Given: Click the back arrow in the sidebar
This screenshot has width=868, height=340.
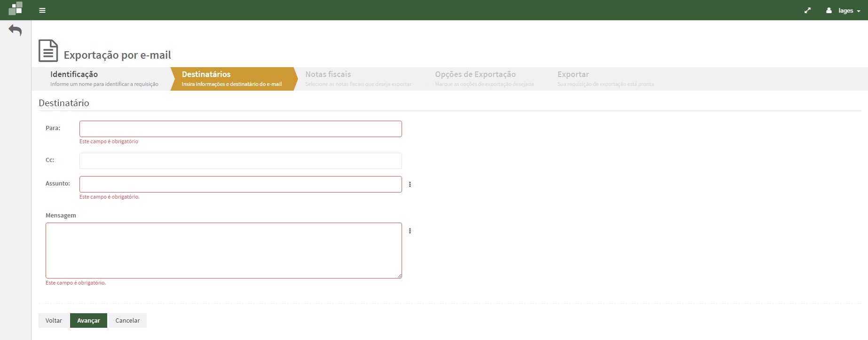Looking at the screenshot, I should (15, 31).
